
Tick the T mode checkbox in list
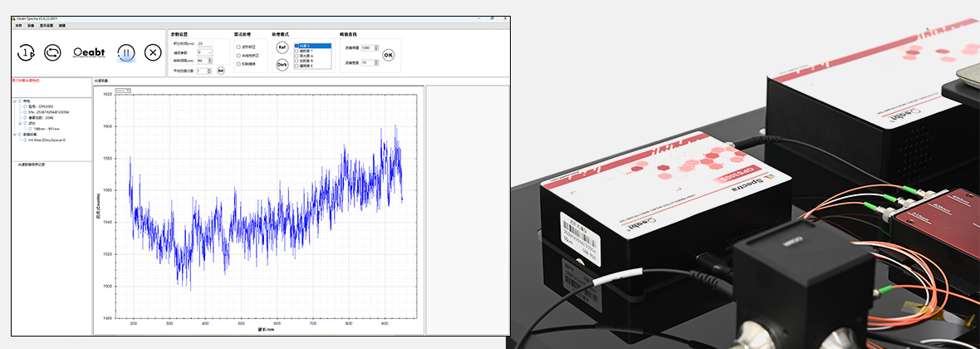[x=296, y=51]
